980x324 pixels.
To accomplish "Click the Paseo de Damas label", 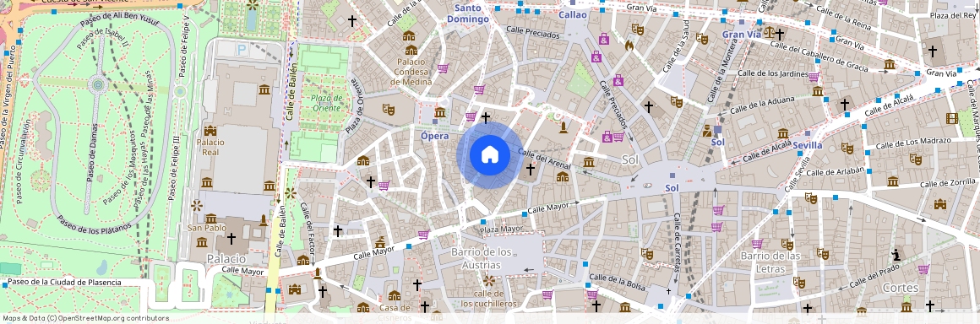I will (x=92, y=152).
